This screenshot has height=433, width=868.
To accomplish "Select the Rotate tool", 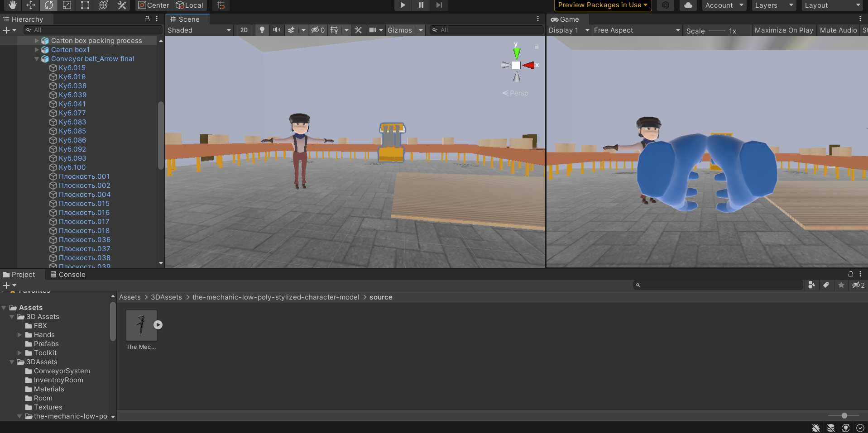I will 48,5.
